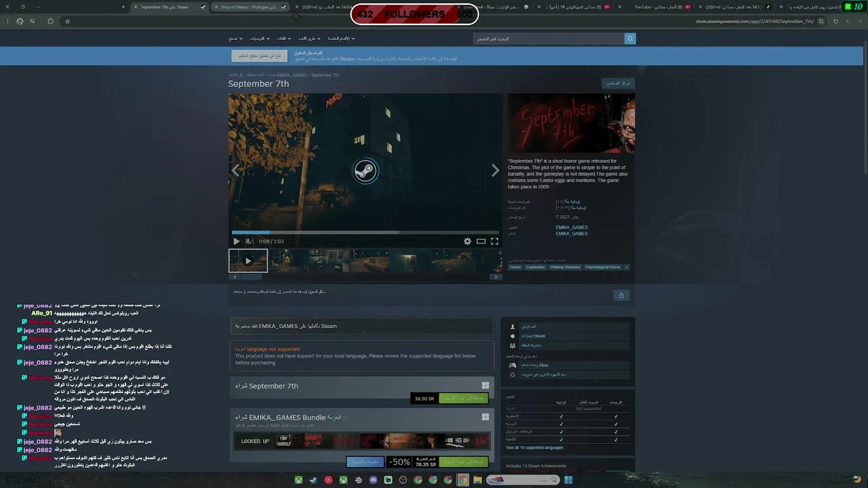Click the share icon button
Screen dimensions: 868x488
621,295
